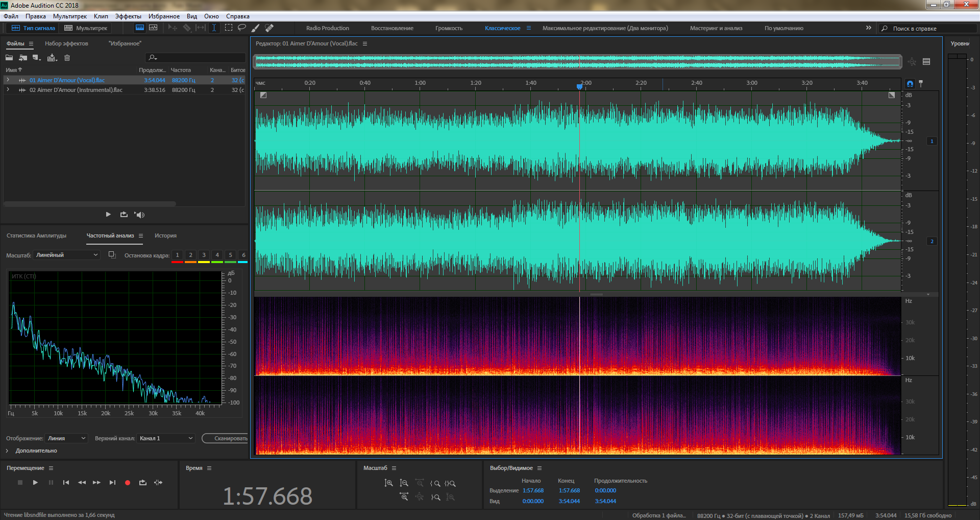Open workspace overflow chevron menu
The height and width of the screenshot is (520, 980).
pyautogui.click(x=869, y=28)
